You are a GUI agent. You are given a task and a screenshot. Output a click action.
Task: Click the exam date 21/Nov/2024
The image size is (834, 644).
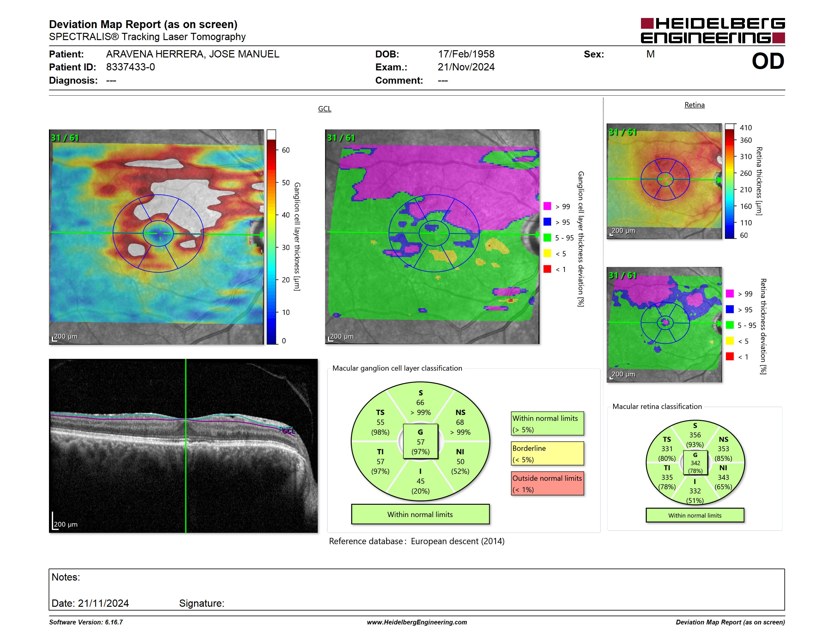point(466,67)
